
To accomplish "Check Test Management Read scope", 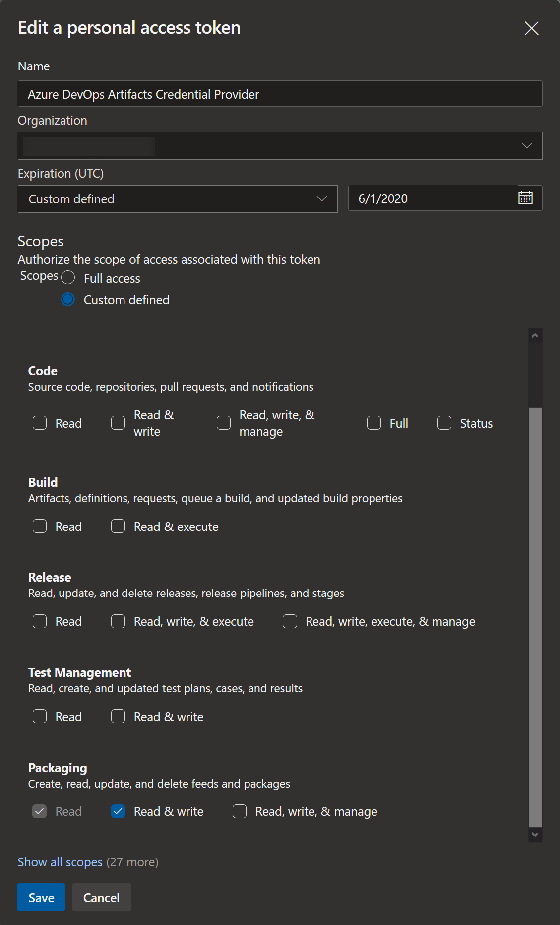I will click(x=40, y=716).
